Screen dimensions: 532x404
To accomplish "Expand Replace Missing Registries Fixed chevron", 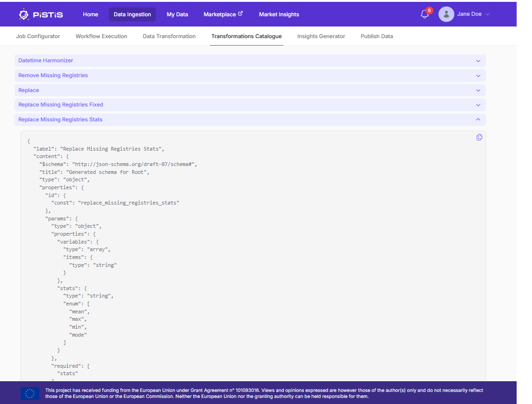I will tap(478, 105).
